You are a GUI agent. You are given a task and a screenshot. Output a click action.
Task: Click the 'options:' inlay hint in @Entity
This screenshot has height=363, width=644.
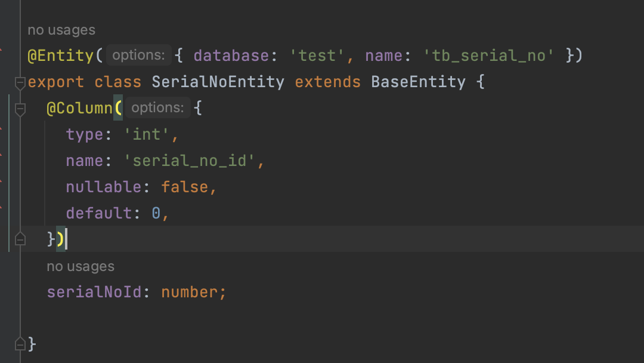138,56
